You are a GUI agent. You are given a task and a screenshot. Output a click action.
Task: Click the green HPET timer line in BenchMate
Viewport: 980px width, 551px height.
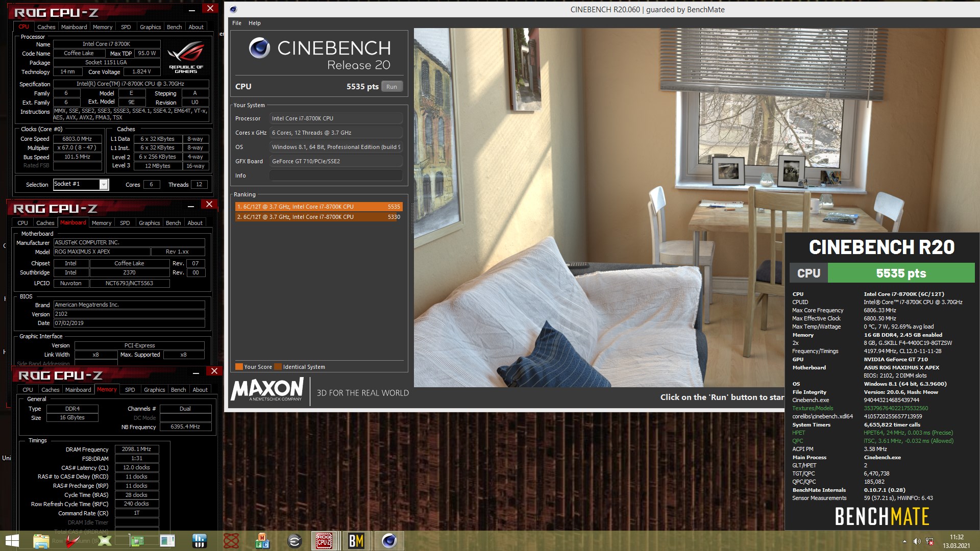click(873, 433)
